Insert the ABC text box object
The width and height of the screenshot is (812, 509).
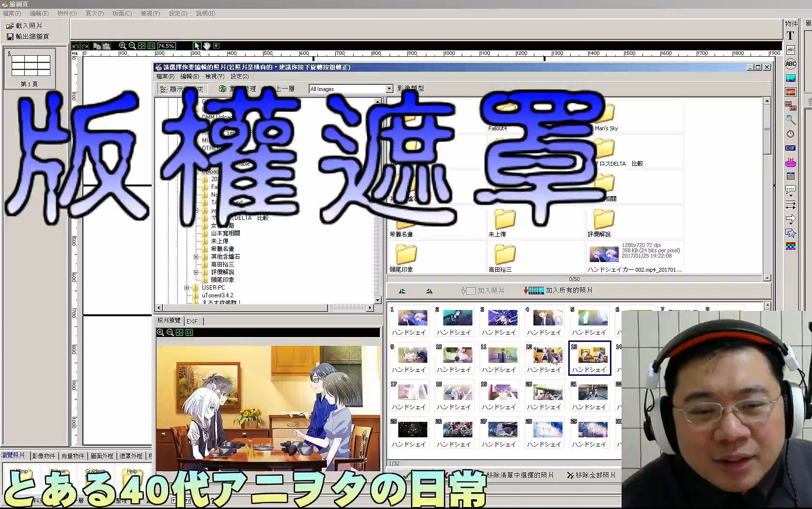tap(791, 49)
